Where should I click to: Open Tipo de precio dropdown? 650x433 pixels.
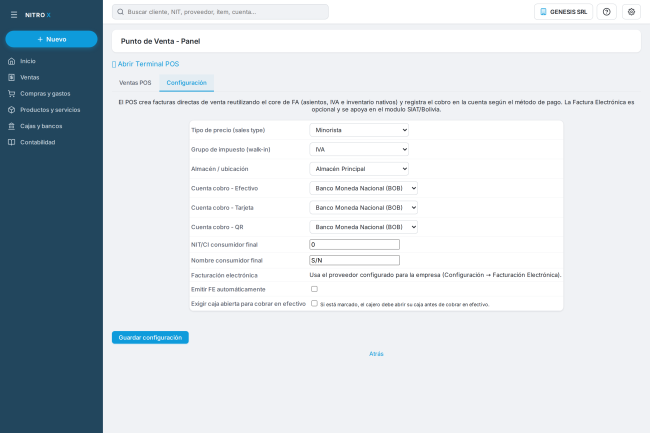click(x=359, y=130)
